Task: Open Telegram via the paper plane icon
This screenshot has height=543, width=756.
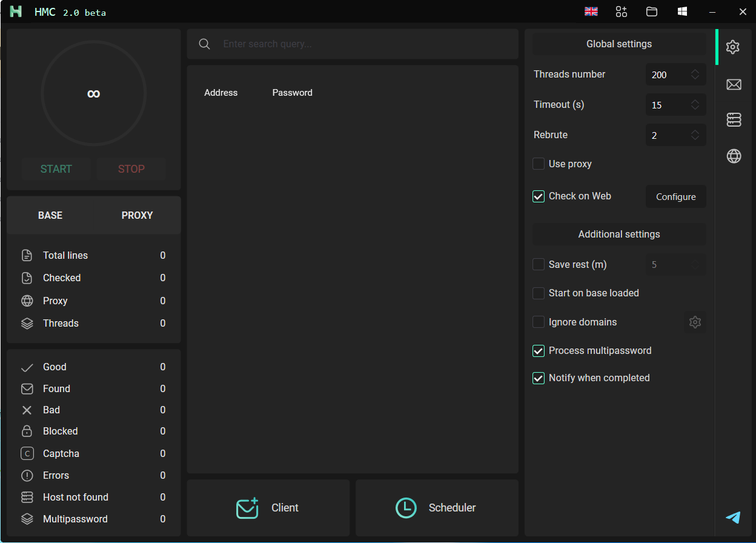Action: [733, 518]
